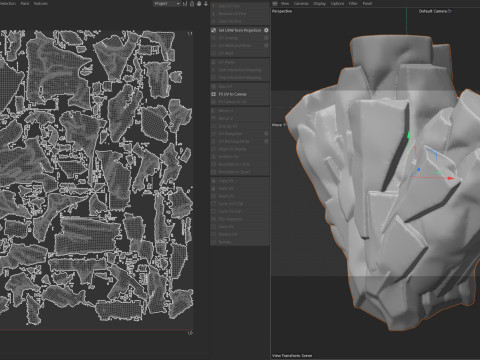Click the Perspective viewport label

[282, 11]
